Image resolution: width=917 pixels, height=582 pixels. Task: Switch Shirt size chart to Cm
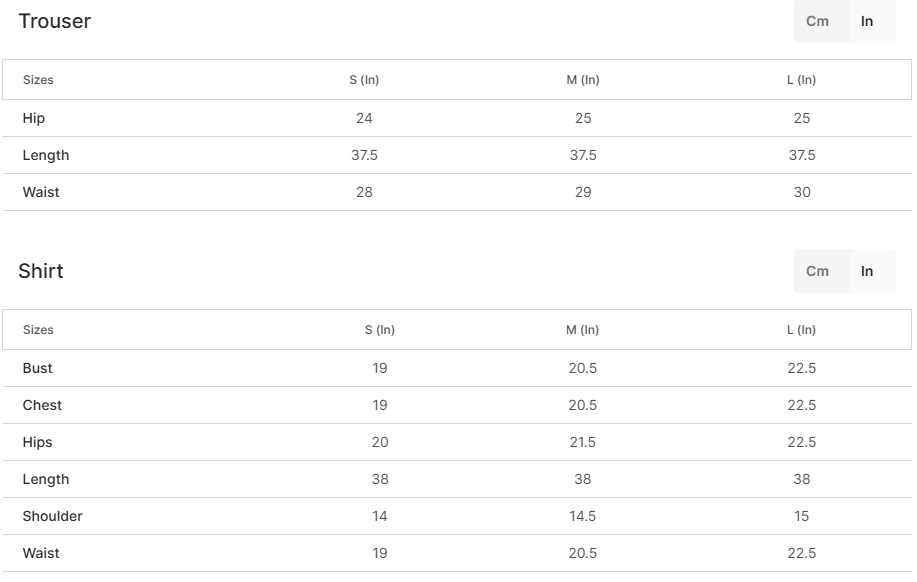click(x=817, y=271)
